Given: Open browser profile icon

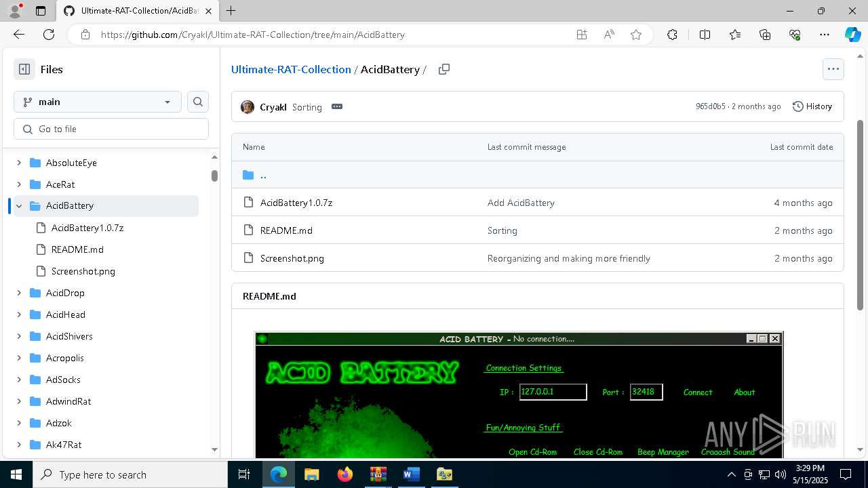Looking at the screenshot, I should coord(15,11).
